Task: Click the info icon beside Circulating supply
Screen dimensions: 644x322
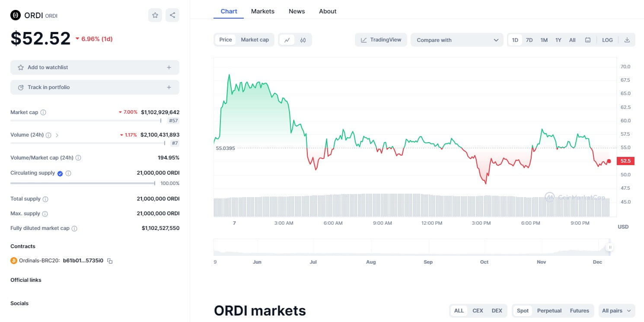Action: [x=68, y=173]
